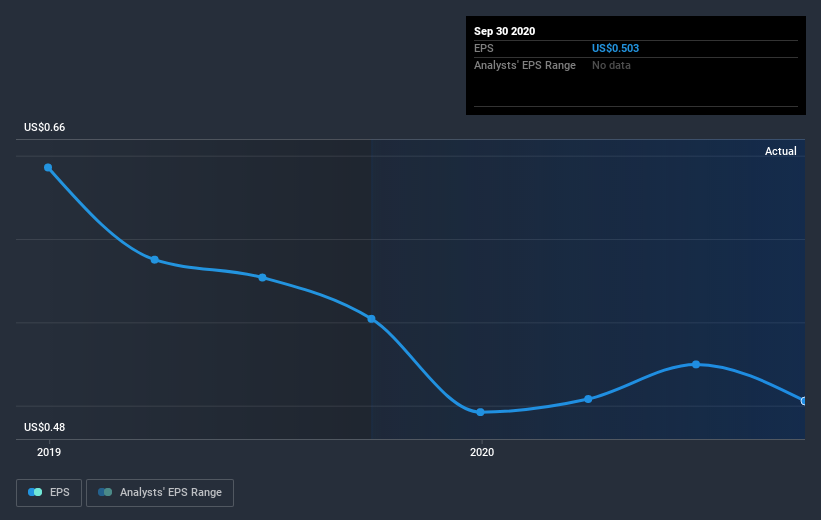Click the US$0.48 axis label
Image resolution: width=821 pixels, height=520 pixels.
click(x=45, y=427)
